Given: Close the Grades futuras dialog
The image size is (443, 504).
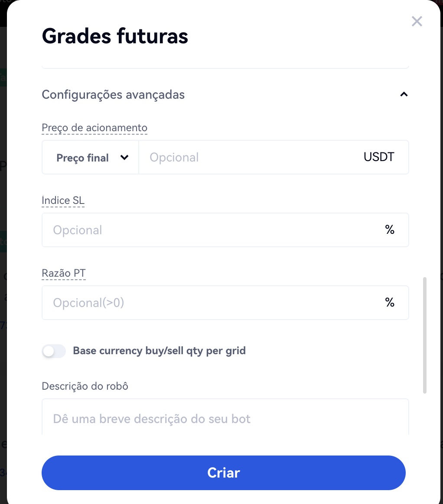Looking at the screenshot, I should click(417, 21).
